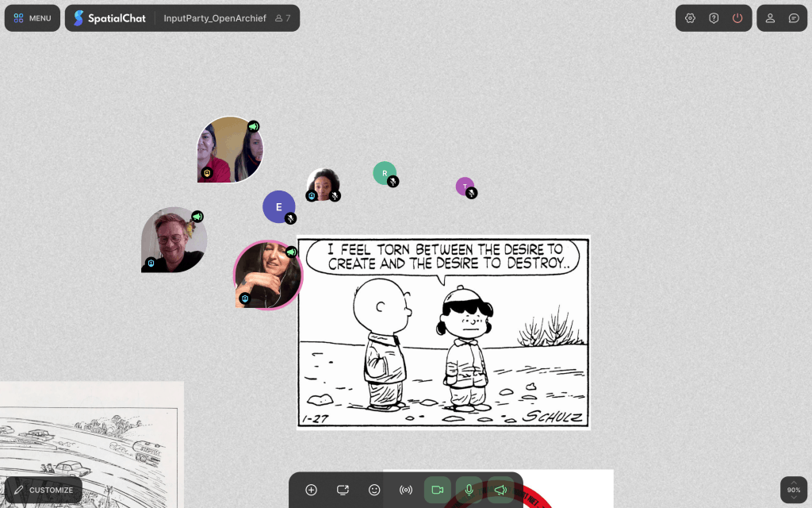
Task: Click the video avatar of man with glasses
Action: 174,240
